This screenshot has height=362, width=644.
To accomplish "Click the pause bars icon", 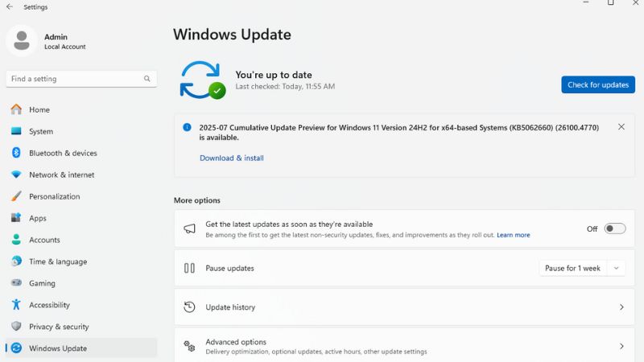I will (x=189, y=268).
